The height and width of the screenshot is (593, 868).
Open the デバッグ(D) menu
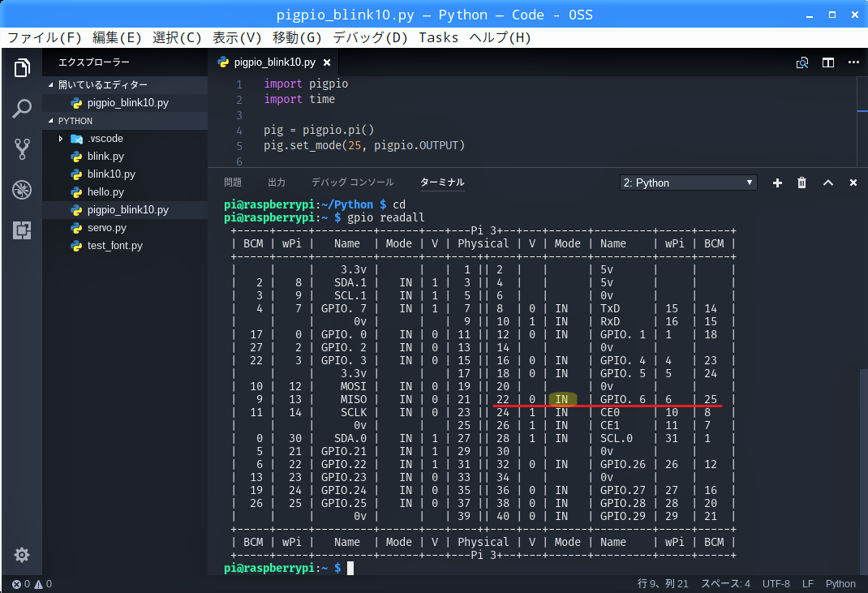tap(370, 37)
